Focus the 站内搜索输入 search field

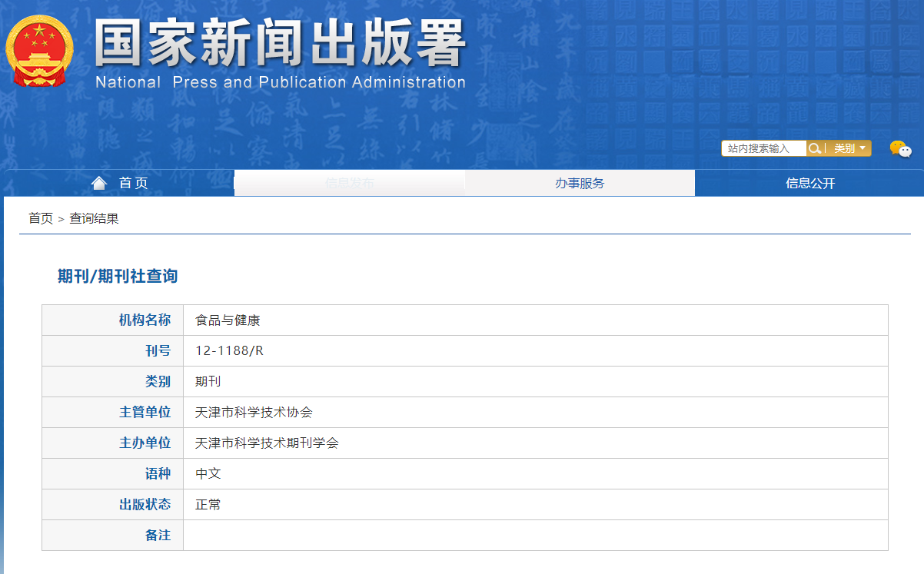763,148
